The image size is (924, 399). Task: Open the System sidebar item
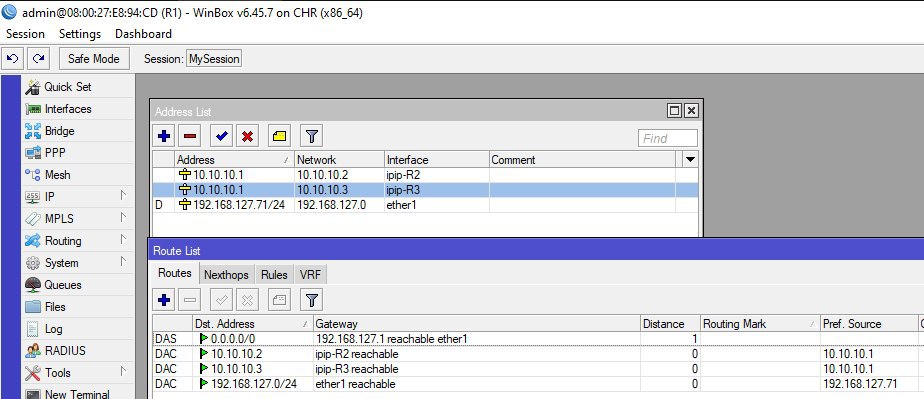(x=78, y=263)
